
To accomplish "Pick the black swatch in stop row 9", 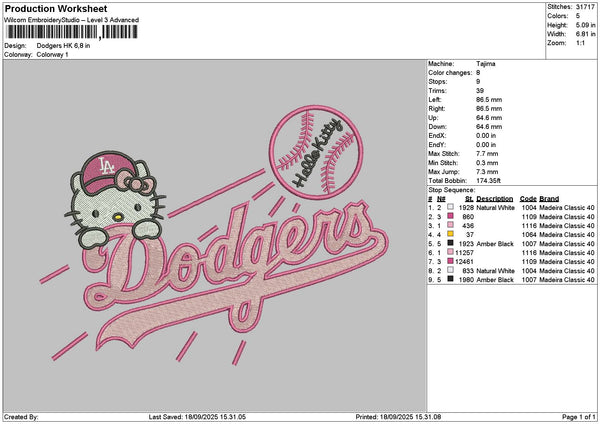I will click(x=450, y=279).
